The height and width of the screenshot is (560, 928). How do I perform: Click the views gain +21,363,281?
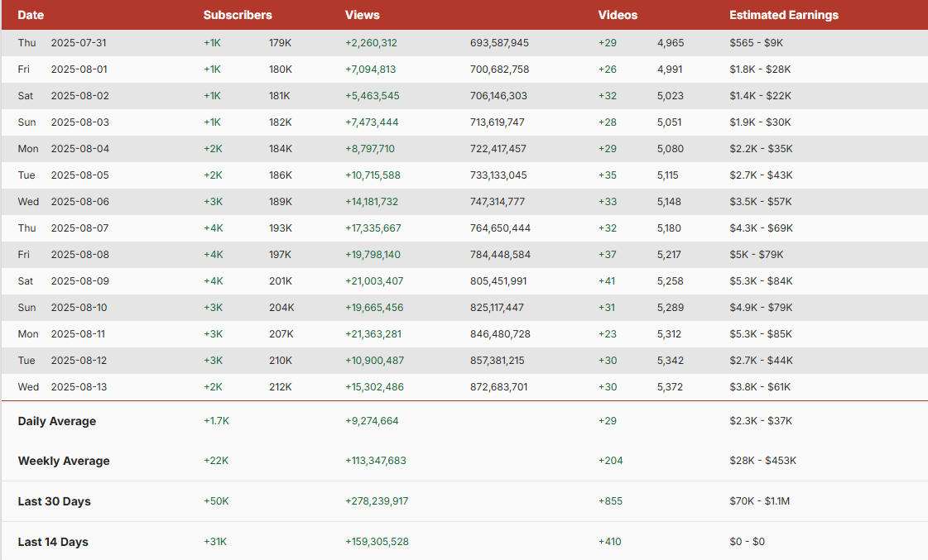[373, 334]
